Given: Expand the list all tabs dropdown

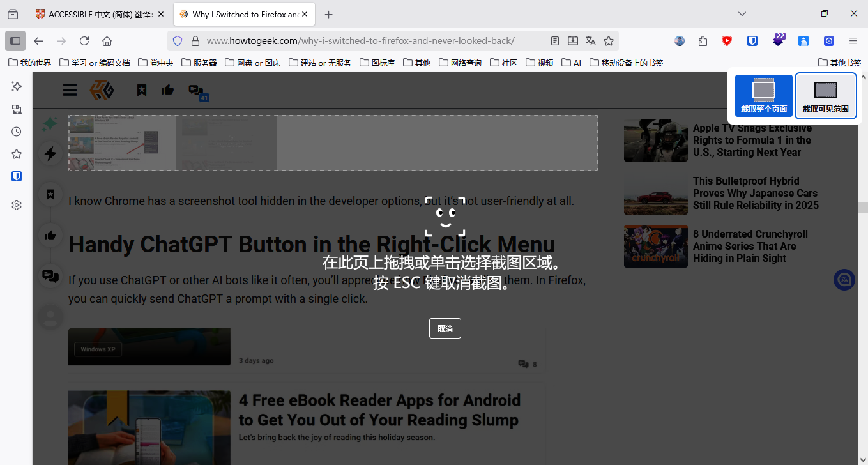Looking at the screenshot, I should click(x=742, y=14).
